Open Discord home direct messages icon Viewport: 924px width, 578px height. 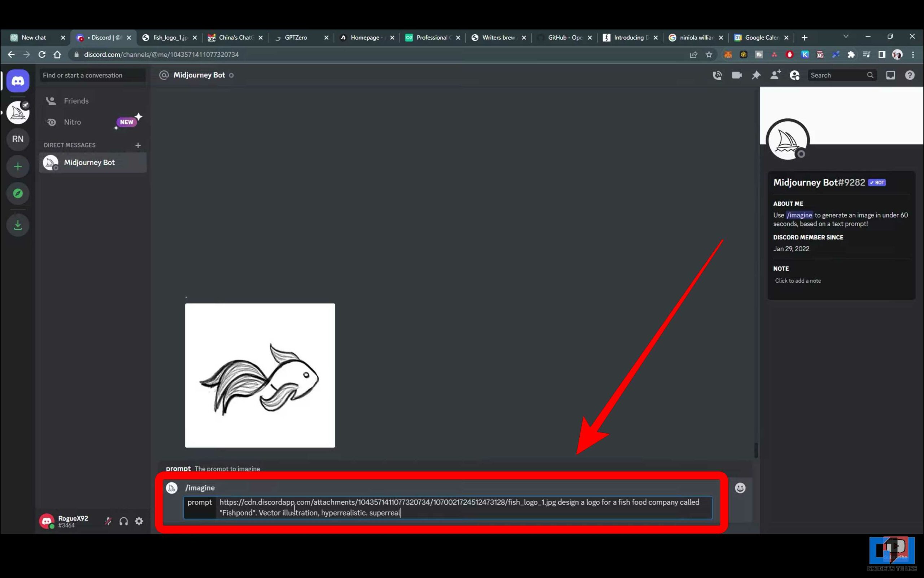pos(18,81)
